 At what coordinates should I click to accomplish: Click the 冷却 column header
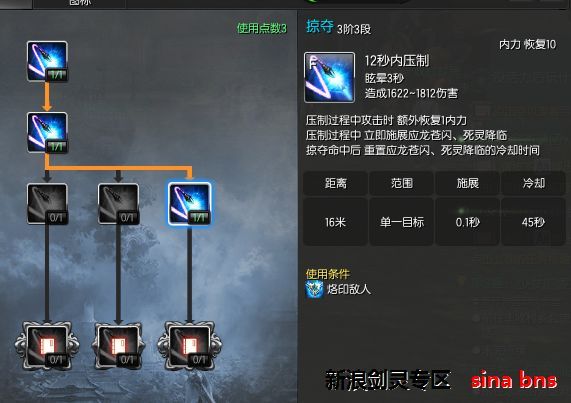(533, 183)
